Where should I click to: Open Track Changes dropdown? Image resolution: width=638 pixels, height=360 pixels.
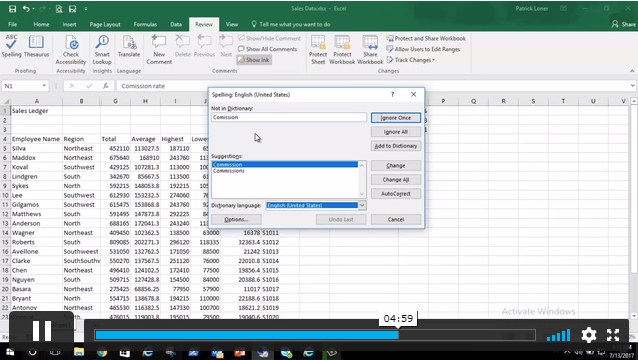411,60
